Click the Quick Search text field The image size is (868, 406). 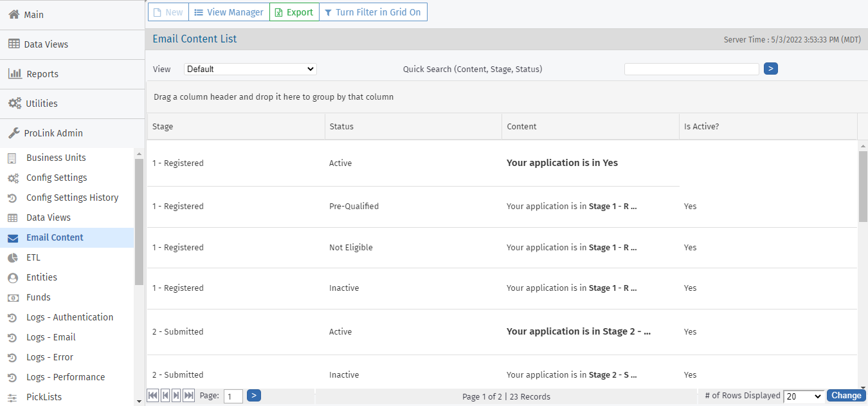[x=691, y=69]
